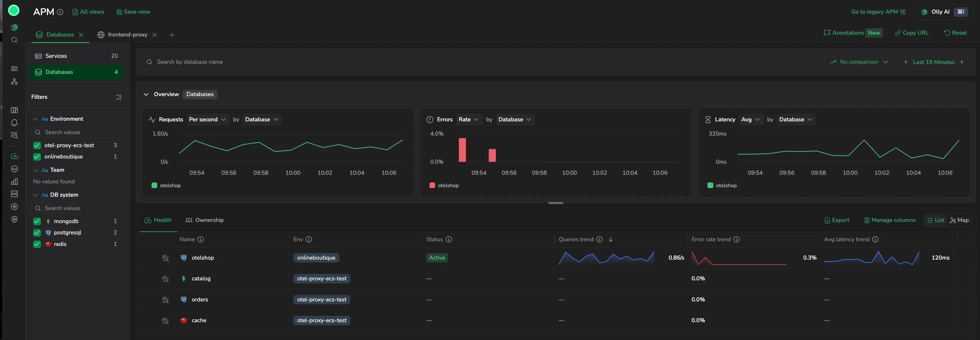The height and width of the screenshot is (340, 980).
Task: Uncheck onlineboutique environment filter
Action: coord(37,157)
